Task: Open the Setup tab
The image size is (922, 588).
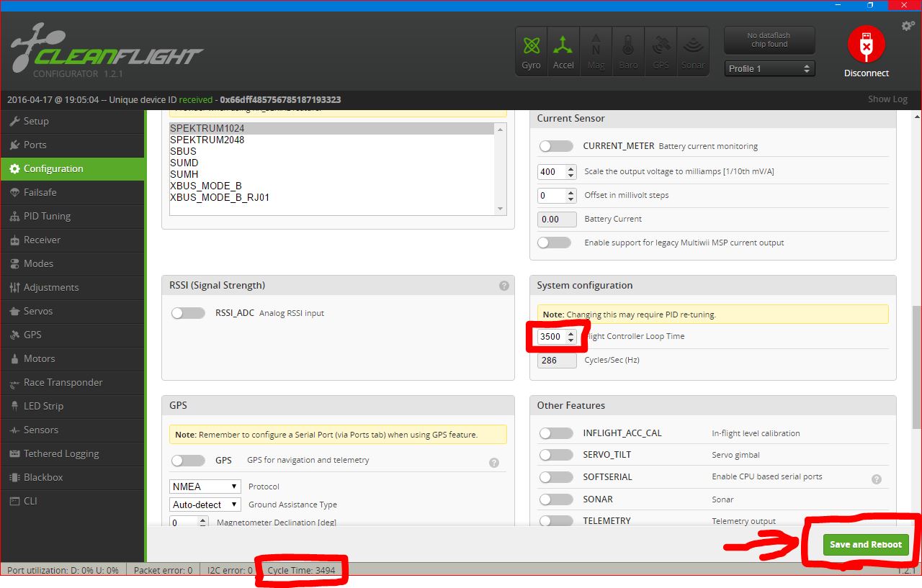Action: [72, 121]
